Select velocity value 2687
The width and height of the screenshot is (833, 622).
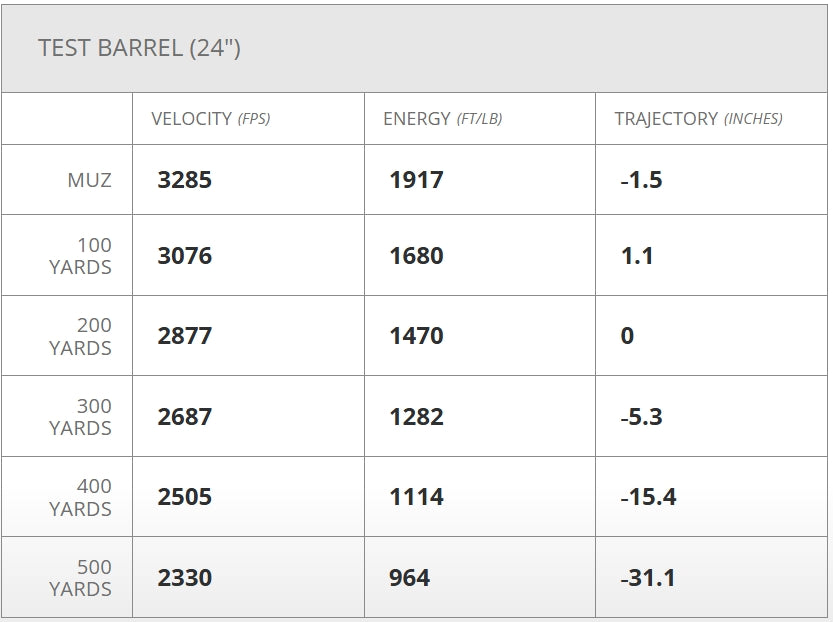pyautogui.click(x=184, y=416)
